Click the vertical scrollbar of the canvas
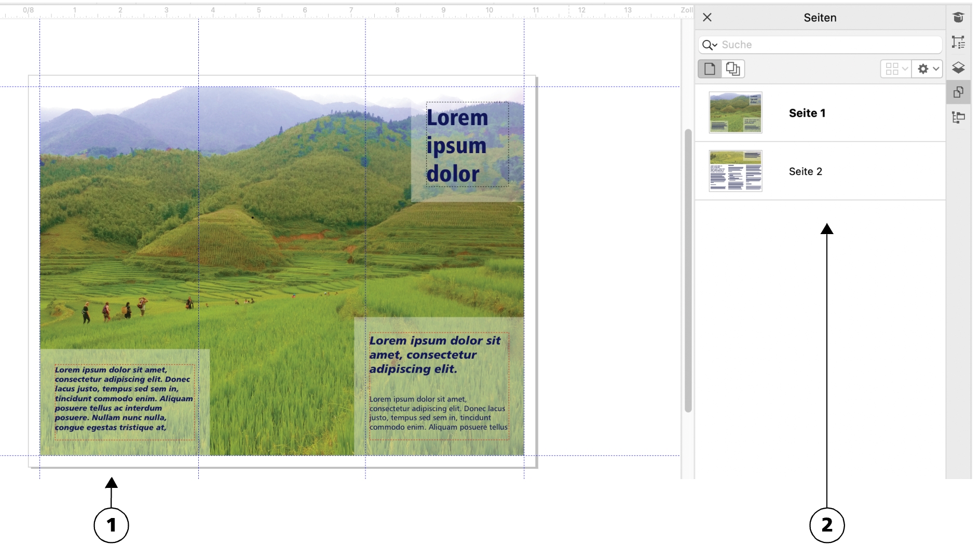 point(688,270)
